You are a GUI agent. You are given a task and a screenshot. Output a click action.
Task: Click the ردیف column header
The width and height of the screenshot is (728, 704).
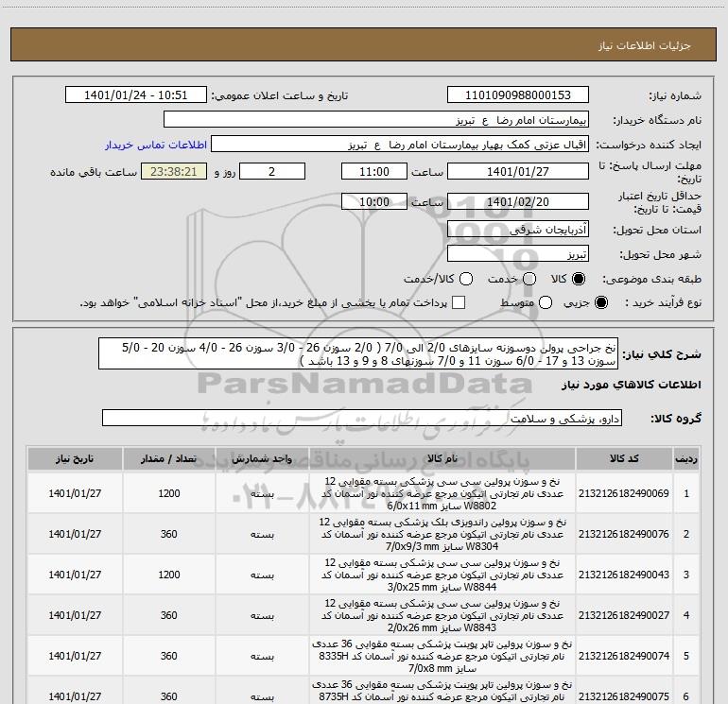click(685, 459)
